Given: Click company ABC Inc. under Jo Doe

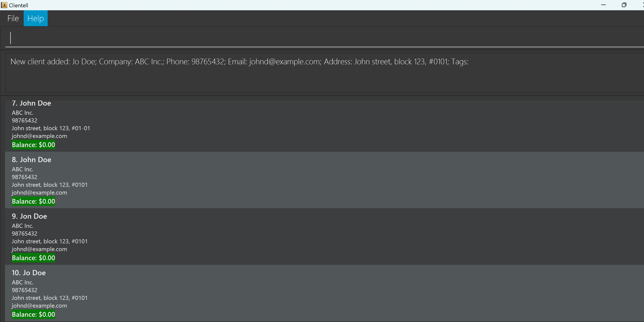Looking at the screenshot, I should 23,283.
